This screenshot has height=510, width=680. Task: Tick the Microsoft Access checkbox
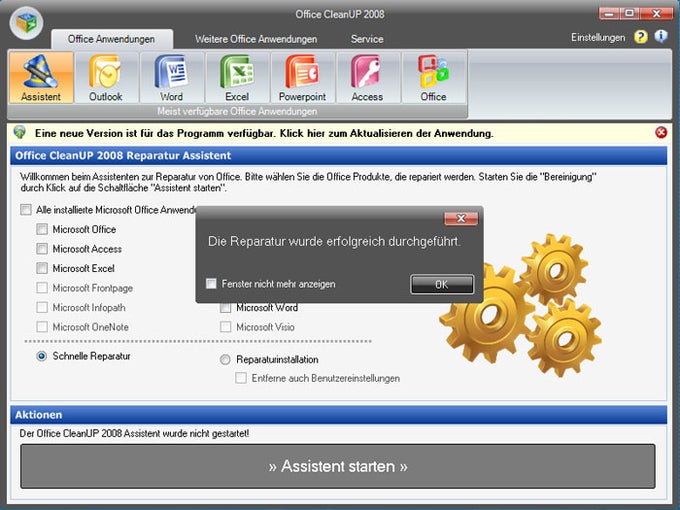(x=42, y=248)
